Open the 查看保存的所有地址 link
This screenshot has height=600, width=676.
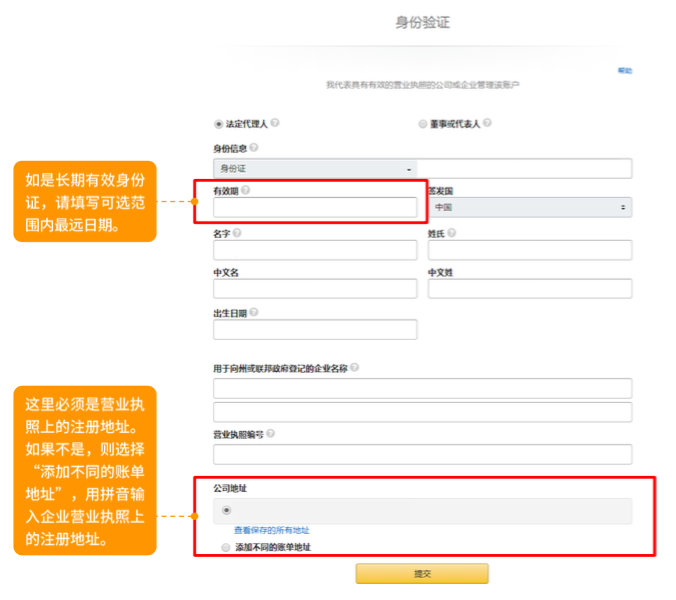point(271,530)
